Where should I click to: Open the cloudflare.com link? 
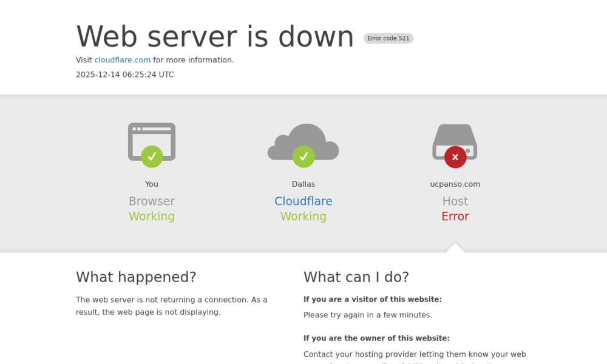(x=122, y=60)
